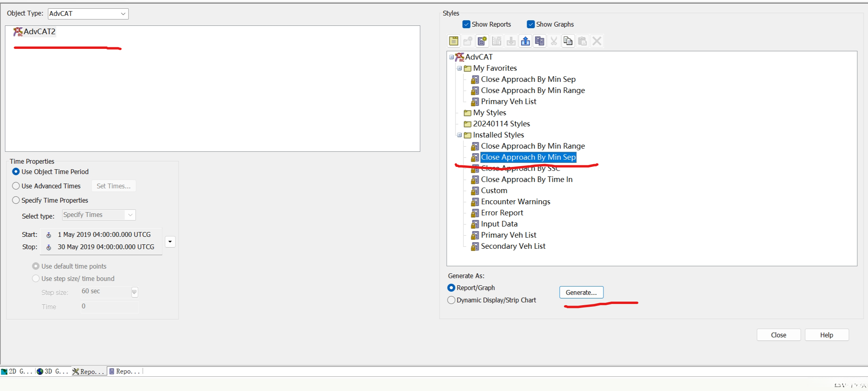The image size is (868, 391).
Task: Click the report icon beside Secondary Veh List
Action: coord(475,247)
